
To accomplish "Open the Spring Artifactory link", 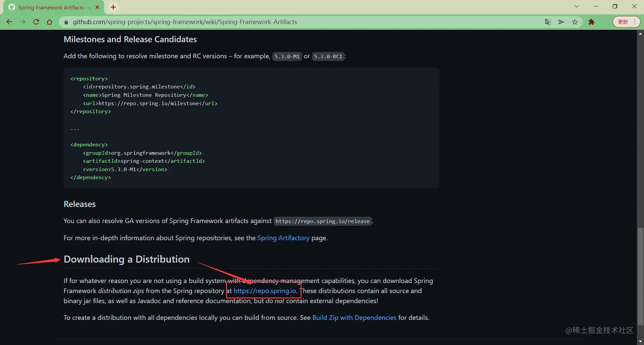I will [x=283, y=238].
